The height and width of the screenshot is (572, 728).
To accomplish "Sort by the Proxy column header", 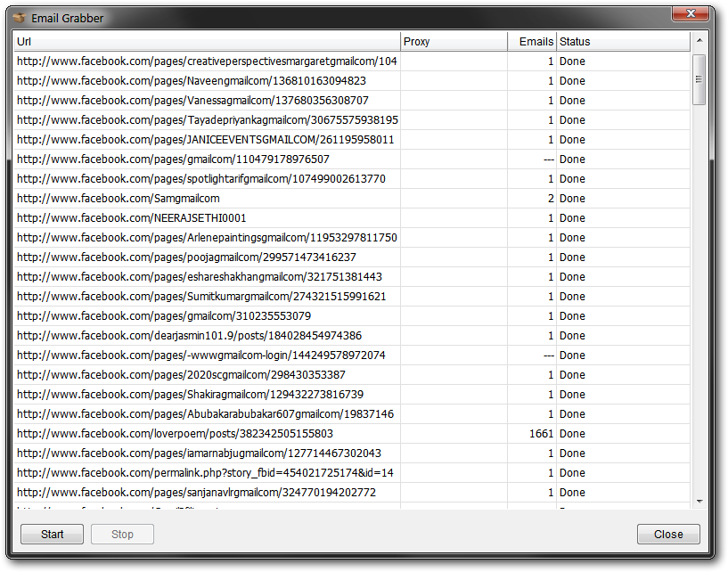I will pyautogui.click(x=454, y=41).
